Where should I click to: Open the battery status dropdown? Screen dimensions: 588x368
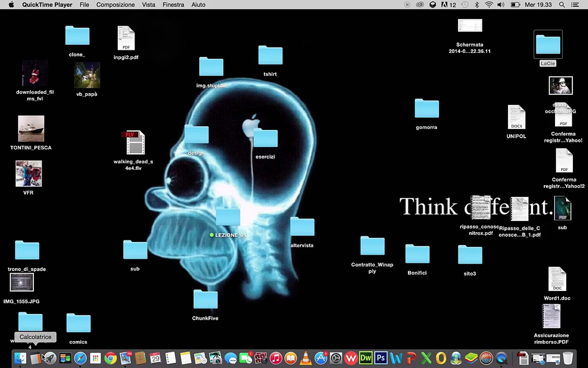click(x=515, y=5)
